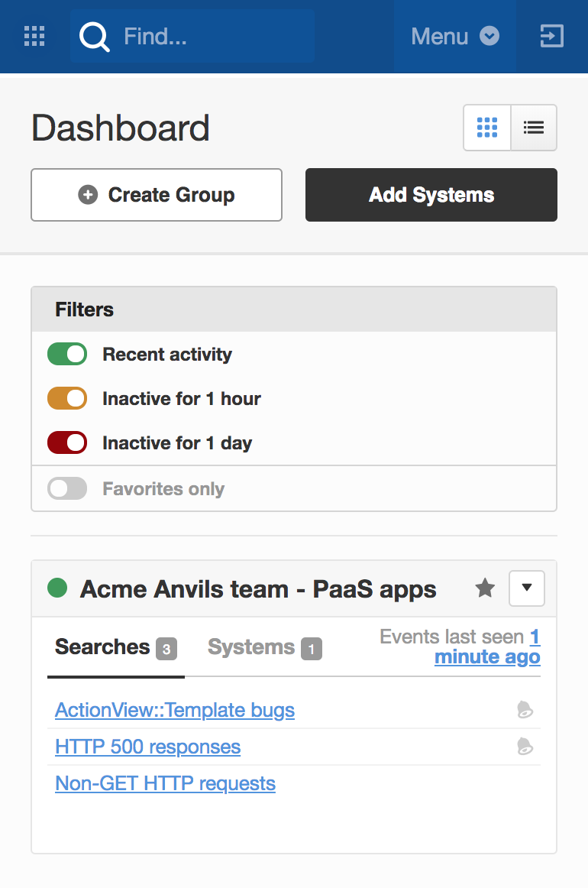
Task: Toggle off Recent activity filter
Action: point(67,355)
